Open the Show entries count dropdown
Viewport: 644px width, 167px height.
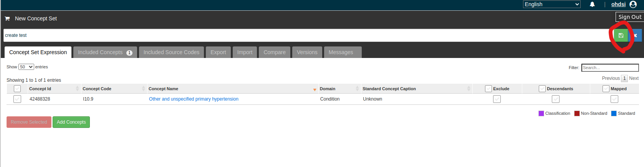(26, 67)
